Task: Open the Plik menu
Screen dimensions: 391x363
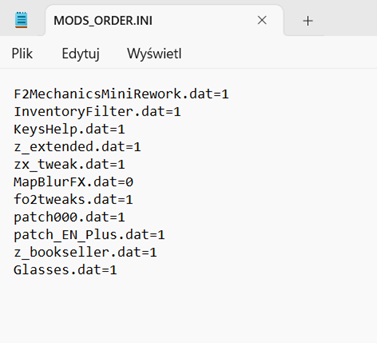Action: [x=22, y=53]
